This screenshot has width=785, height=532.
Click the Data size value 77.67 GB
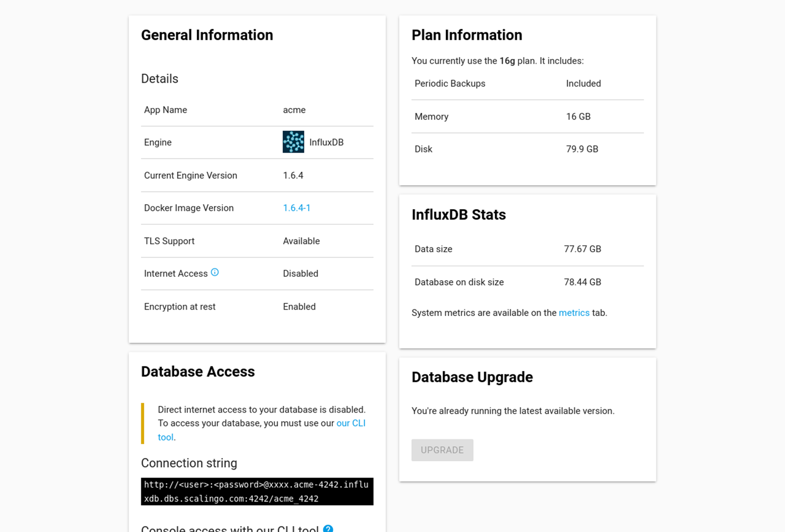point(582,249)
